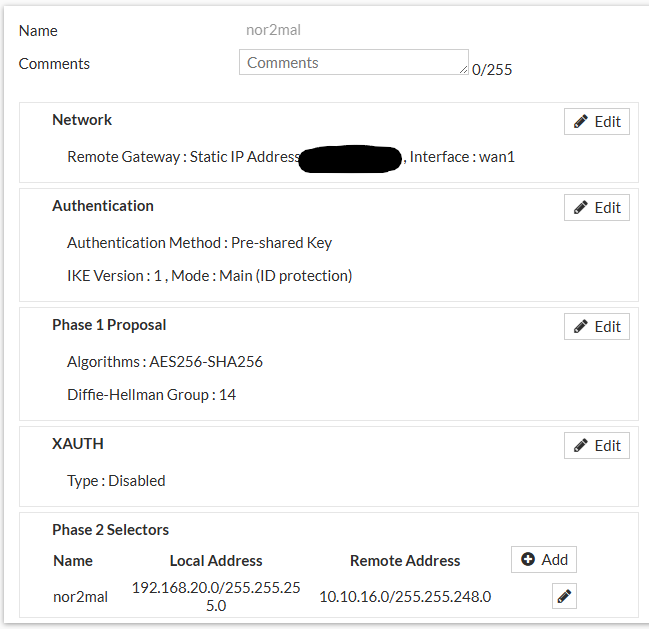The width and height of the screenshot is (649, 629).
Task: Click the Comments box resize handle
Action: point(464,70)
